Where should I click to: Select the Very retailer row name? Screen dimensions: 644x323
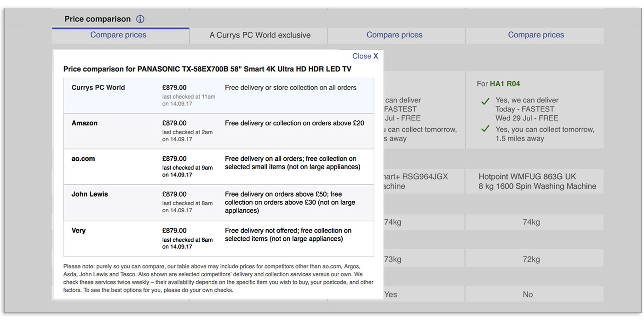79,231
